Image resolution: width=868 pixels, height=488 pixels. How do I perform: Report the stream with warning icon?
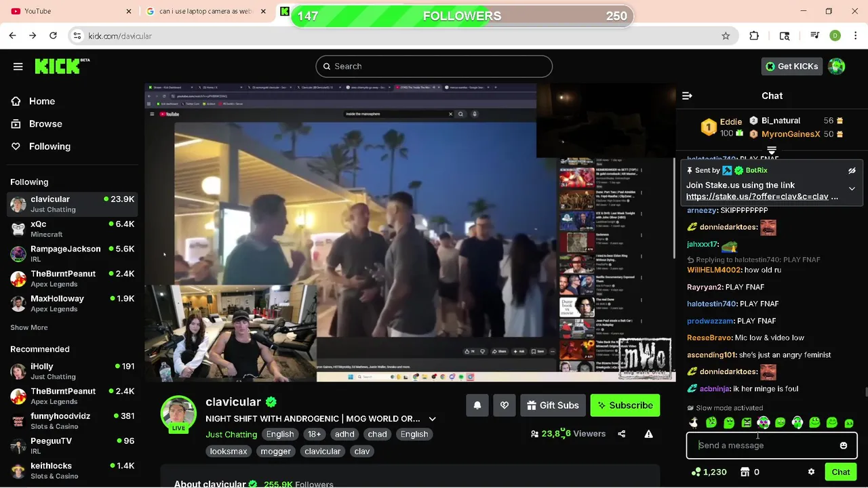[x=648, y=434]
